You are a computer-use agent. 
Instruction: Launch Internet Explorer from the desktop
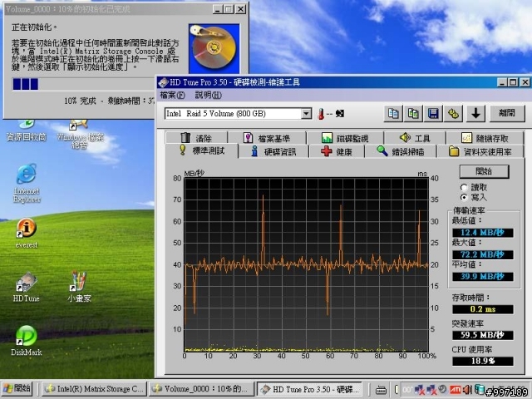pos(27,184)
